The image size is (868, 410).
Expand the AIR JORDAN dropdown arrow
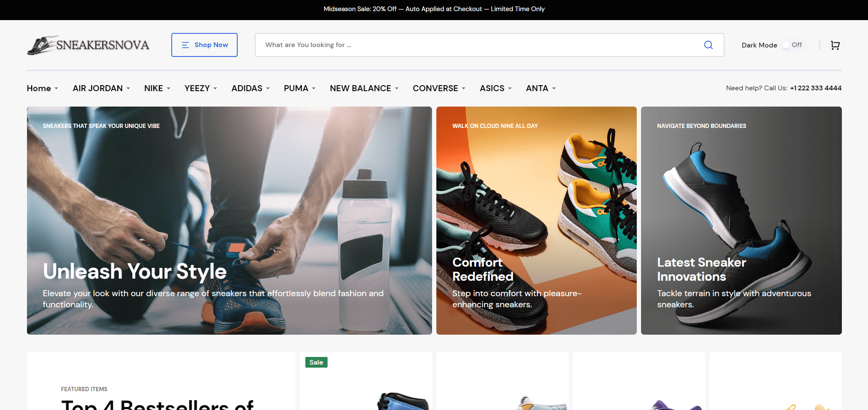click(128, 89)
